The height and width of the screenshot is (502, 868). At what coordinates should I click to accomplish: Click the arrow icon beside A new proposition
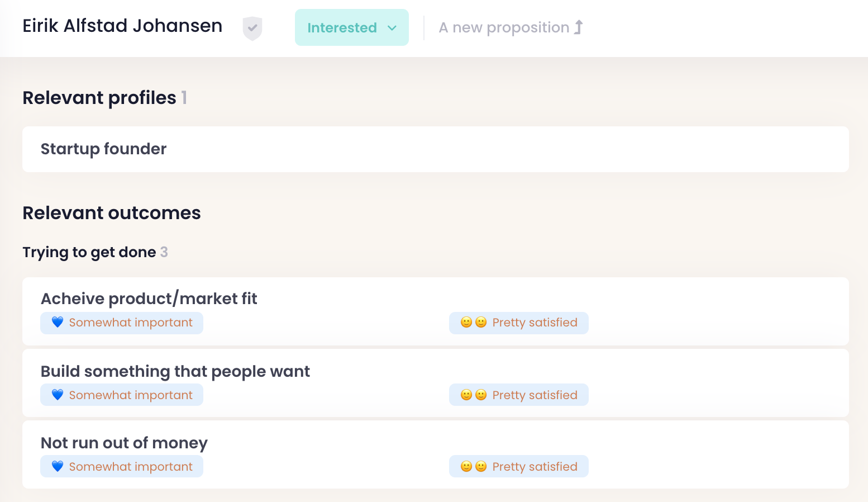tap(579, 27)
